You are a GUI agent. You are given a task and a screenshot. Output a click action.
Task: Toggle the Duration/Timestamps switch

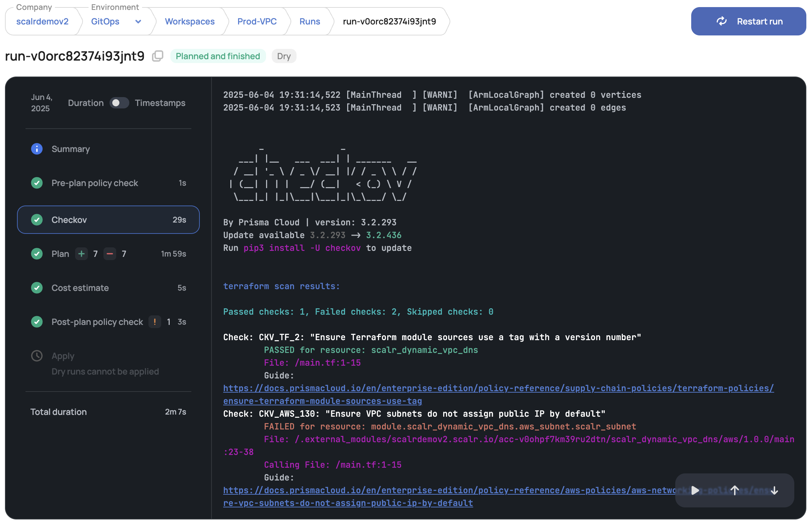click(x=119, y=103)
